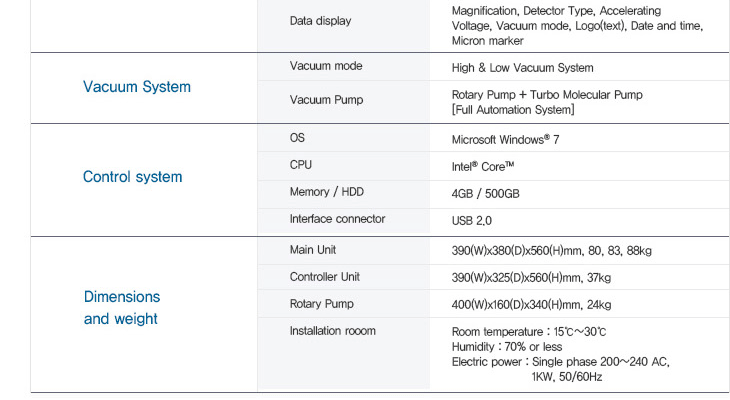The width and height of the screenshot is (730, 400).
Task: Select the Data display row label
Action: point(320,21)
